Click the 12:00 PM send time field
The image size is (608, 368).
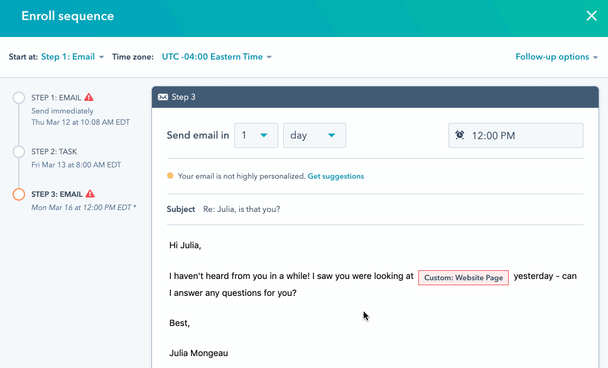[516, 135]
